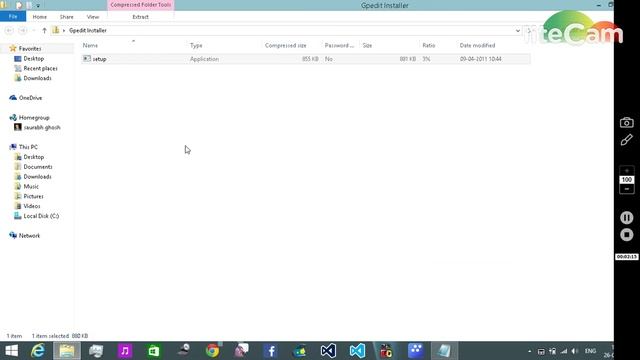The width and height of the screenshot is (640, 360).
Task: Open OneDrive in navigation pane
Action: [30, 98]
